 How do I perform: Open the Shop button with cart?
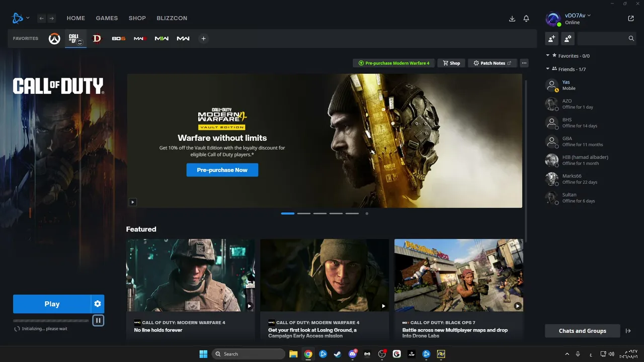[x=451, y=63]
